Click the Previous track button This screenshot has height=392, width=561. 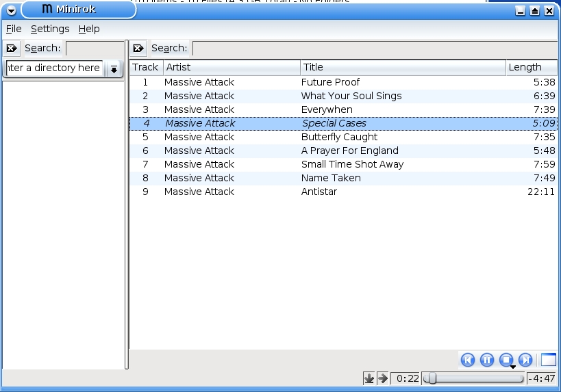click(x=468, y=360)
